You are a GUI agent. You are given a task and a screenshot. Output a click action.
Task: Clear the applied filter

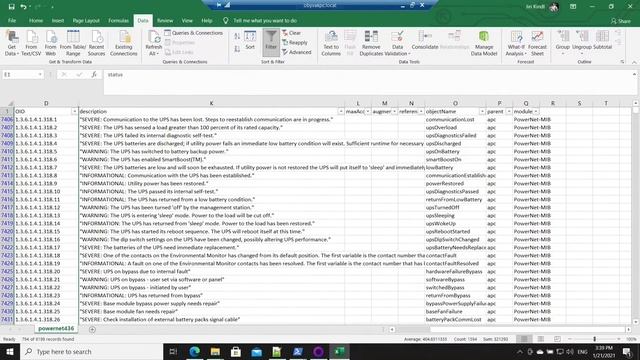(x=291, y=33)
